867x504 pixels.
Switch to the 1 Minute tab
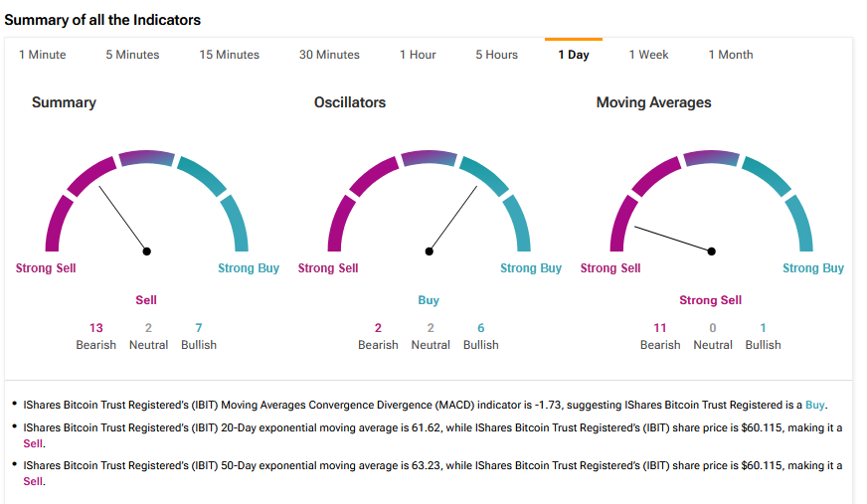tap(42, 55)
